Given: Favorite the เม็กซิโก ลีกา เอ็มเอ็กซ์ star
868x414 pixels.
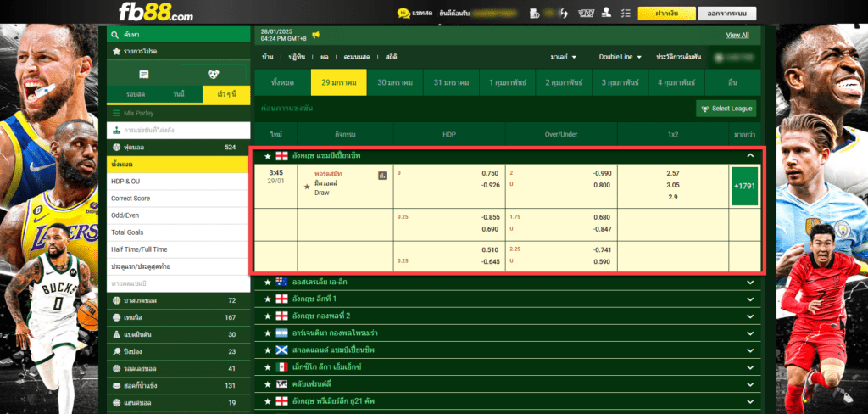Looking at the screenshot, I should point(267,366).
